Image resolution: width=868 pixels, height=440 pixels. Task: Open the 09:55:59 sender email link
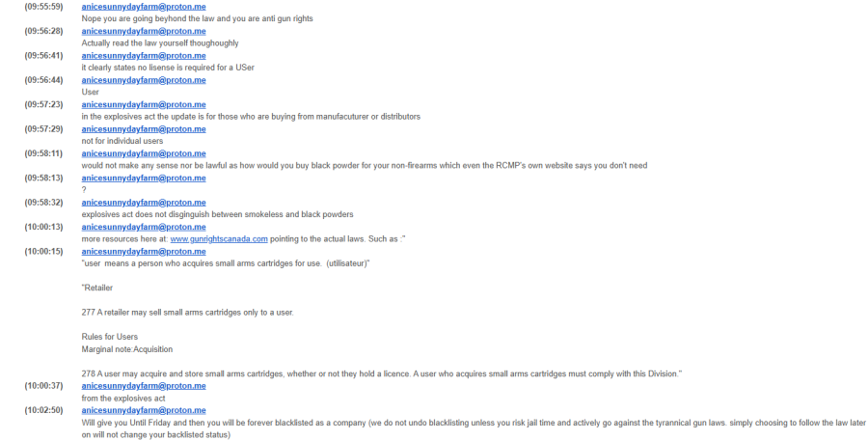pos(144,7)
